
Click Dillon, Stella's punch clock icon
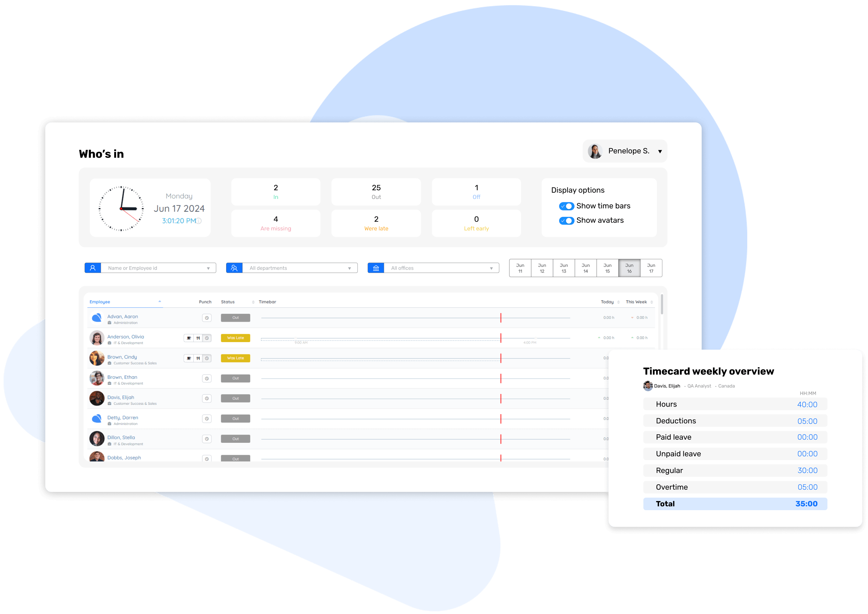point(207,439)
